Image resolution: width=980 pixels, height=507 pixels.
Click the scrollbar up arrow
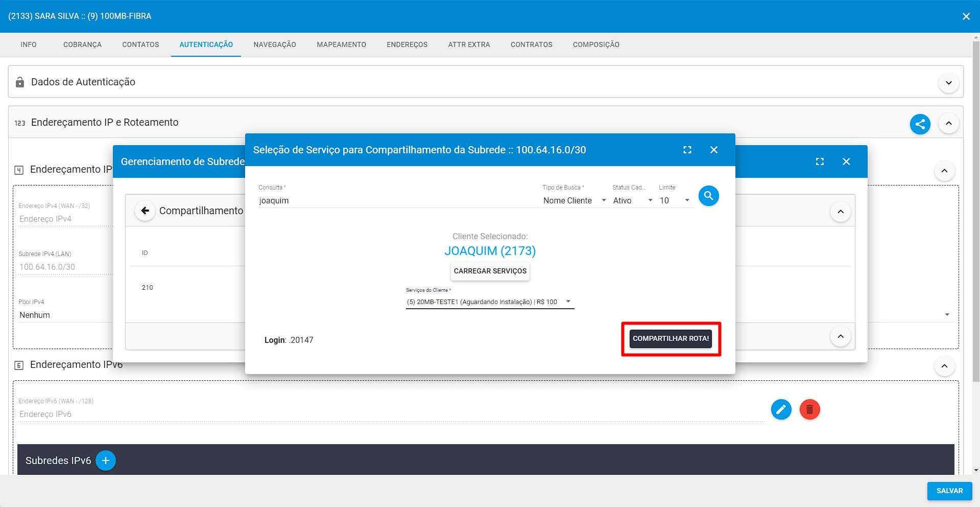point(976,37)
